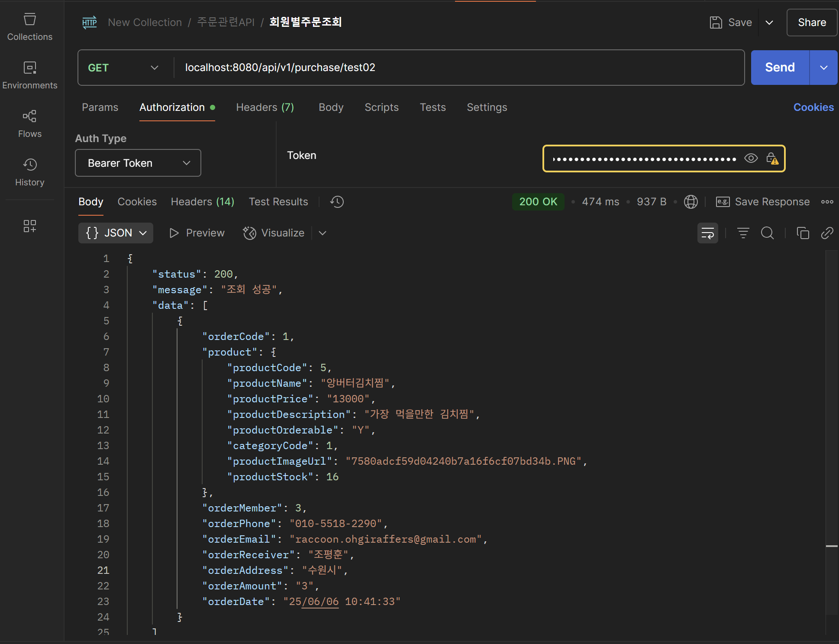
Task: Click the response history clock icon
Action: point(337,202)
